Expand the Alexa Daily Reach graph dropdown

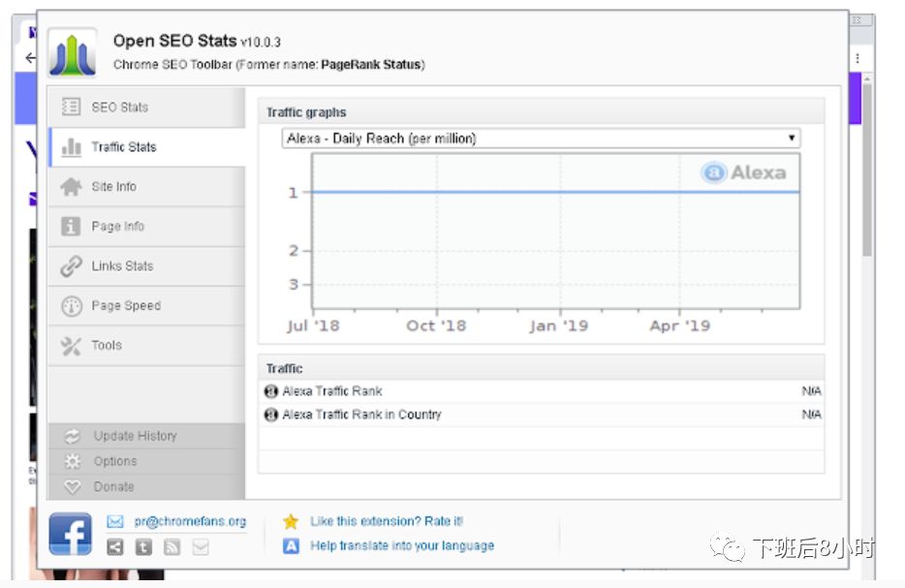click(x=541, y=139)
